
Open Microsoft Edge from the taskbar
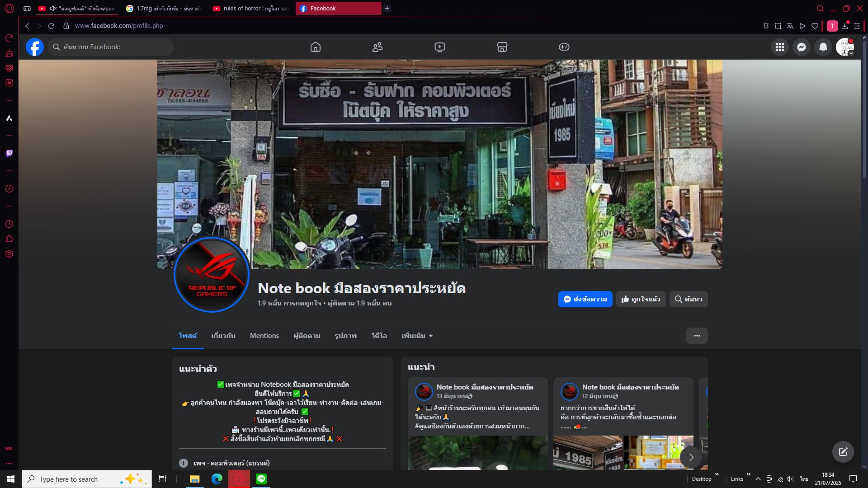point(217,479)
